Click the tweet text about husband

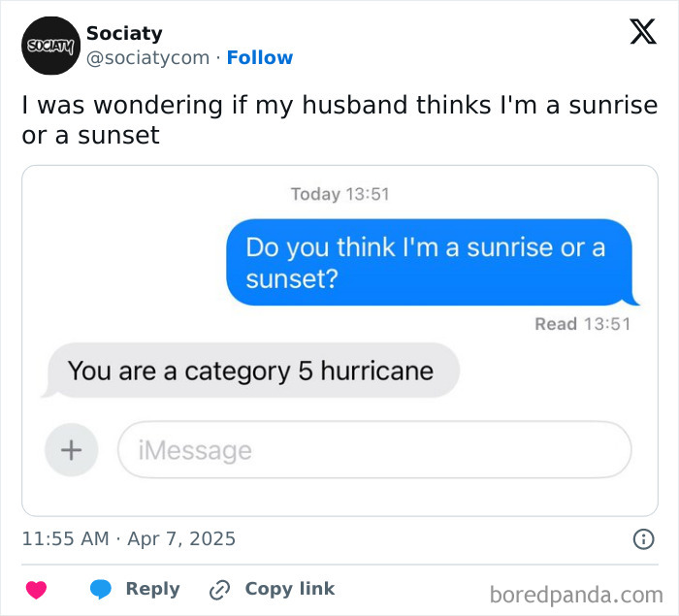[339, 119]
